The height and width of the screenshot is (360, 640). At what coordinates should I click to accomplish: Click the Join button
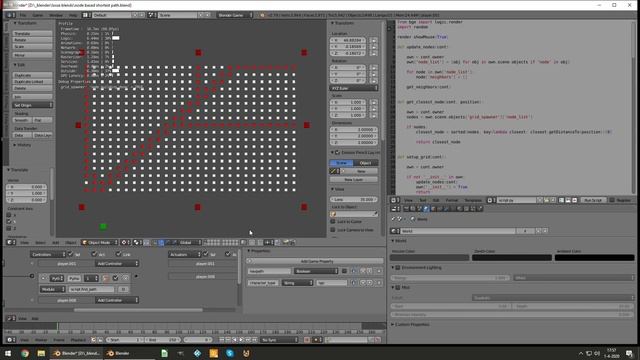(x=32, y=97)
